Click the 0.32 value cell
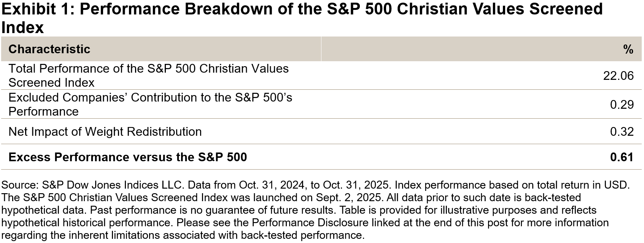 pyautogui.click(x=622, y=132)
